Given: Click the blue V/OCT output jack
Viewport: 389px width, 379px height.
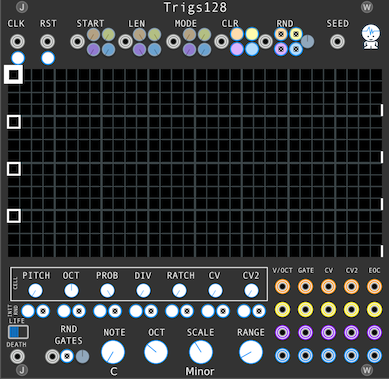Looking at the screenshot, I should point(283,356).
